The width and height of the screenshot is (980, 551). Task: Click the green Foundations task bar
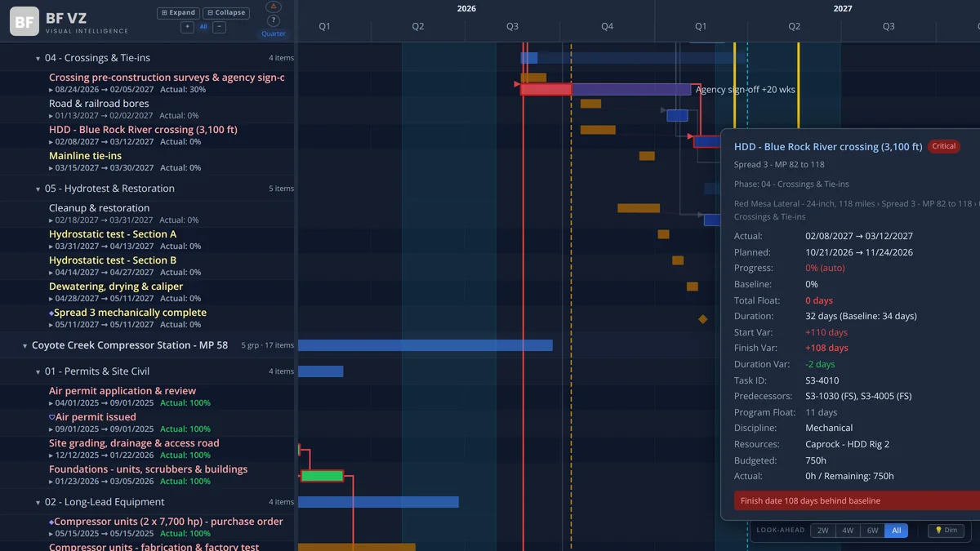point(323,476)
